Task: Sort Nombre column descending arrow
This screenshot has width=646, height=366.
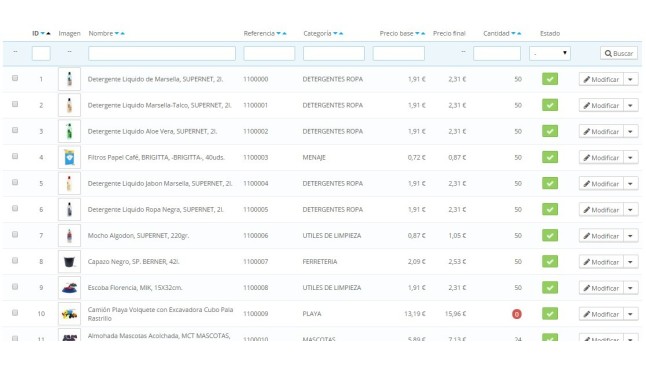Action: click(x=117, y=33)
